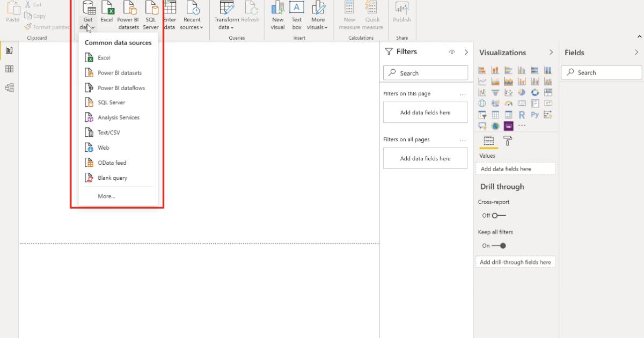Insert a Python visual

click(x=534, y=114)
